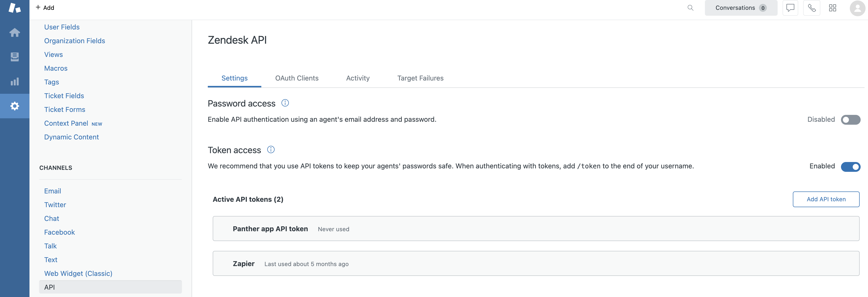Open the Web Widget (Classic) settings

click(78, 273)
